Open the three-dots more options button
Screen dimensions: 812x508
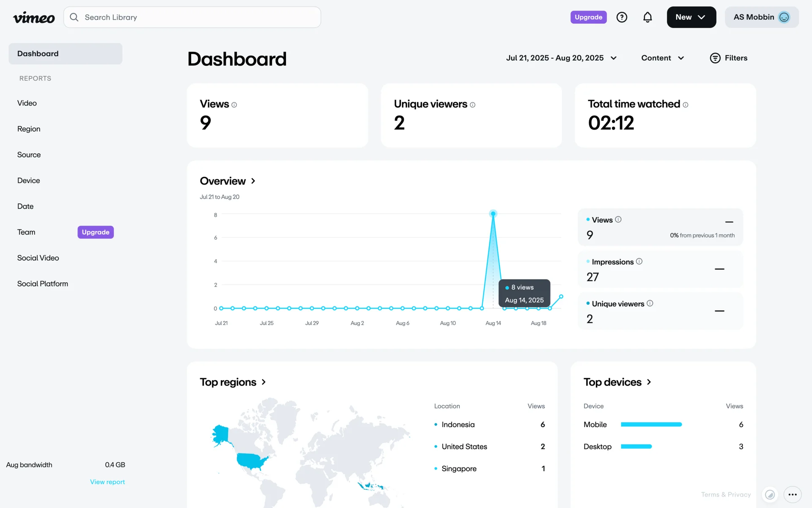793,494
